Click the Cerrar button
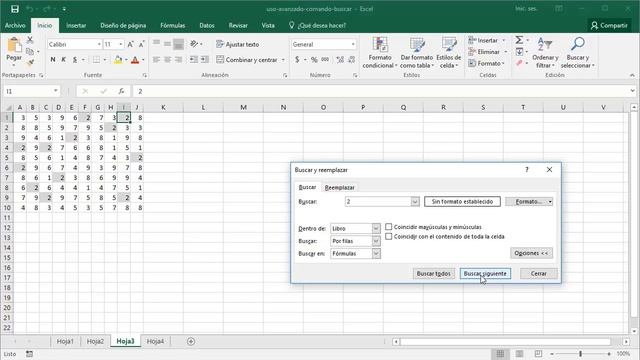This screenshot has width=640, height=360. coord(538,273)
